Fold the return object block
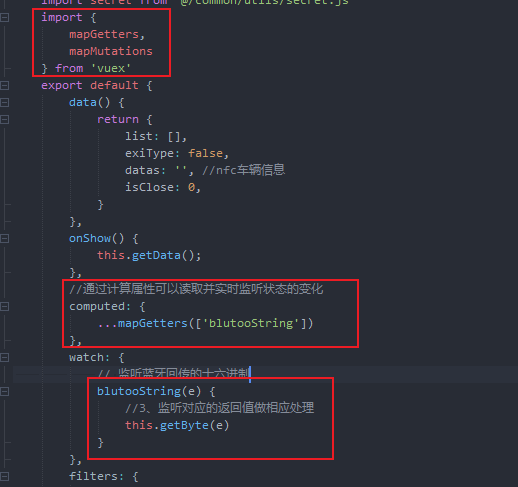Viewport: 518px width, 487px height. 4,119
